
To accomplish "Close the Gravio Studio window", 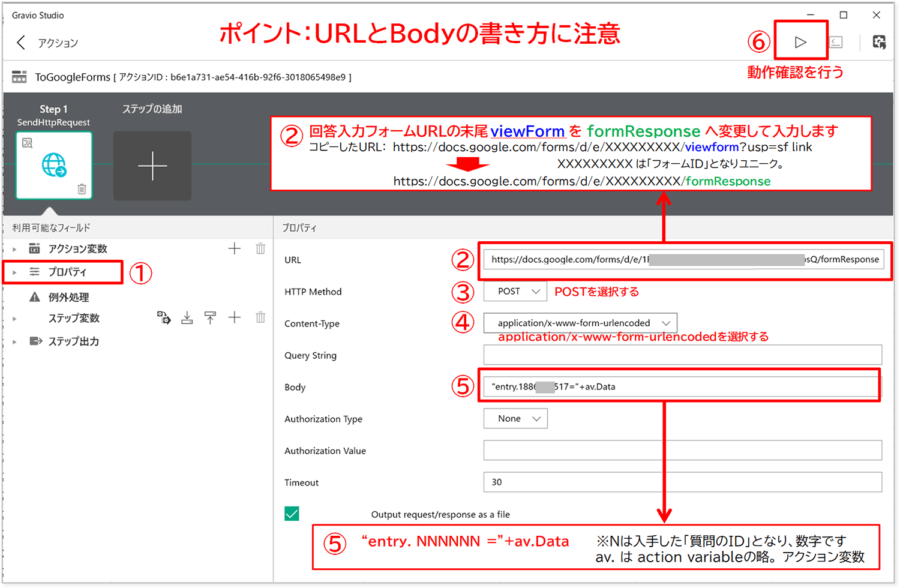I will point(877,15).
